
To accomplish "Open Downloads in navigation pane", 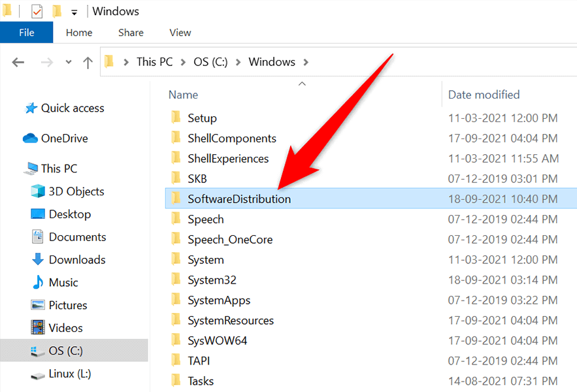I will click(x=77, y=259).
